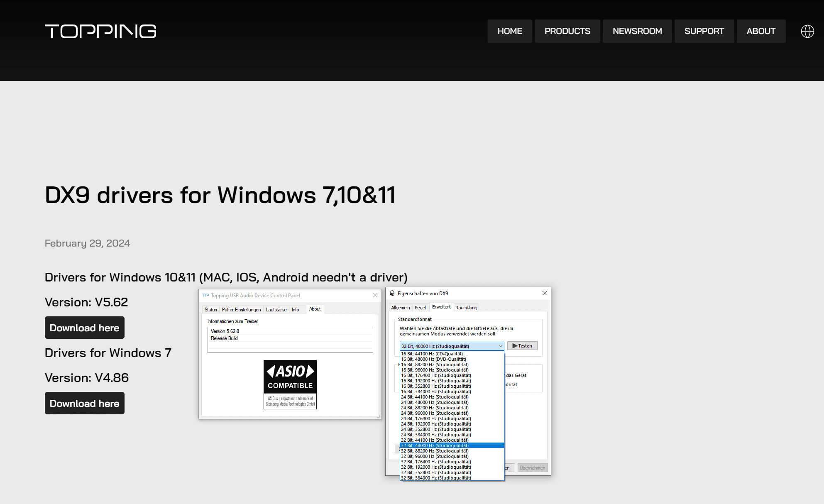Viewport: 824px width, 504px height.
Task: Download the Windows 10&11 V5.62 driver
Action: click(85, 328)
